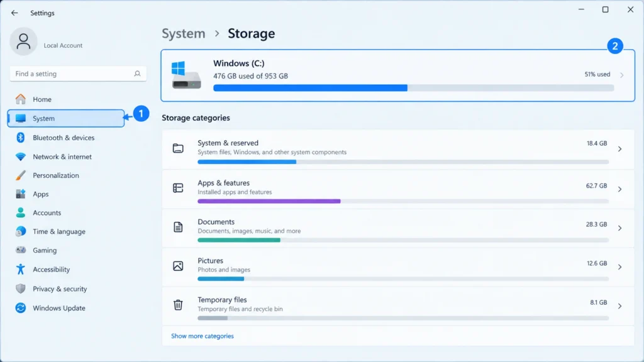Click System in the breadcrumb
This screenshot has width=644, height=362.
pyautogui.click(x=183, y=33)
